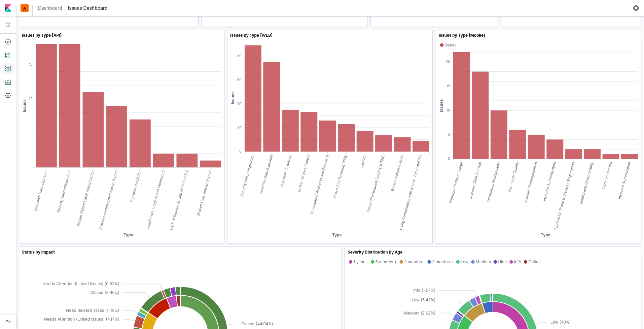Toggle the '3 months +' legend entry

click(x=440, y=262)
